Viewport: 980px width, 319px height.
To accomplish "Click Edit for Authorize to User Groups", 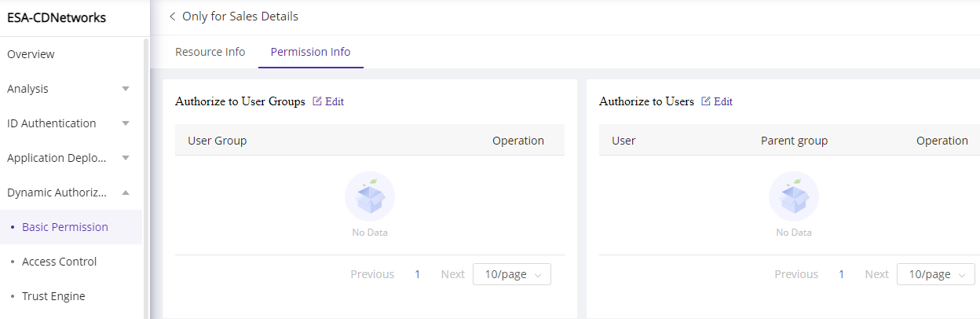I will [x=335, y=101].
